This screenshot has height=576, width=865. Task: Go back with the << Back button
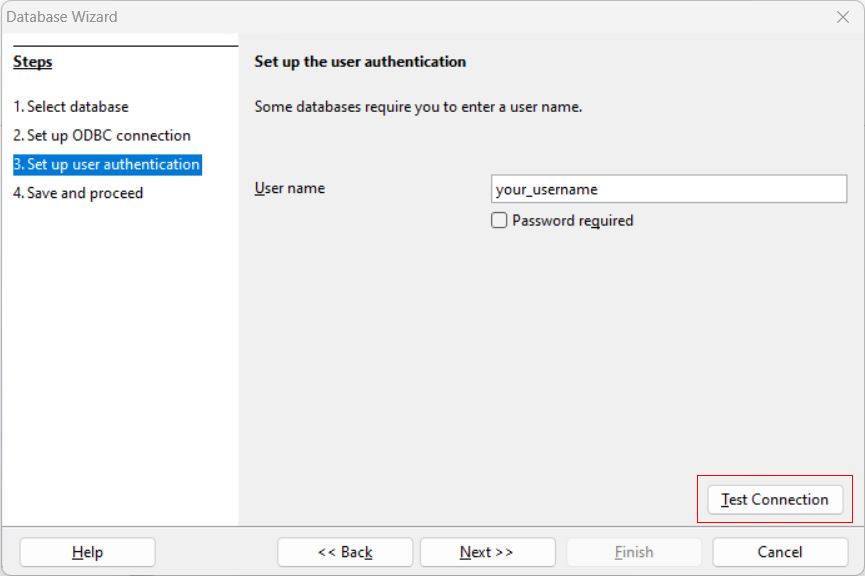tap(344, 552)
